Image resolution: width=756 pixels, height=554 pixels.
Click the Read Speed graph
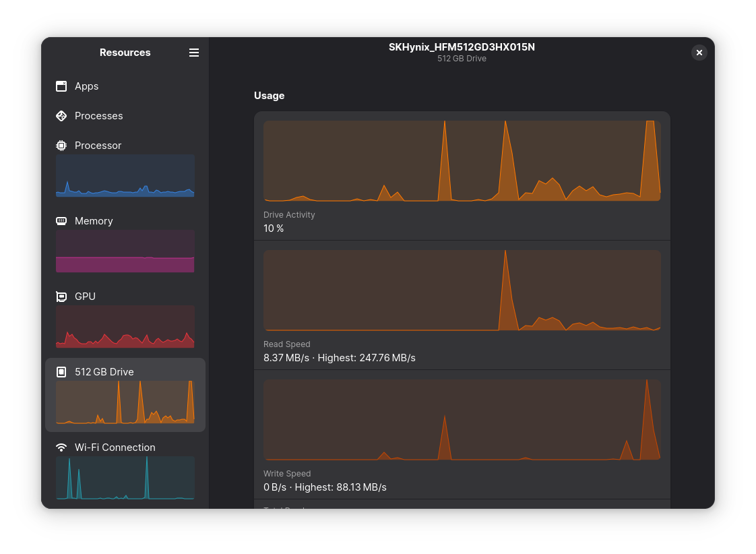coord(462,290)
